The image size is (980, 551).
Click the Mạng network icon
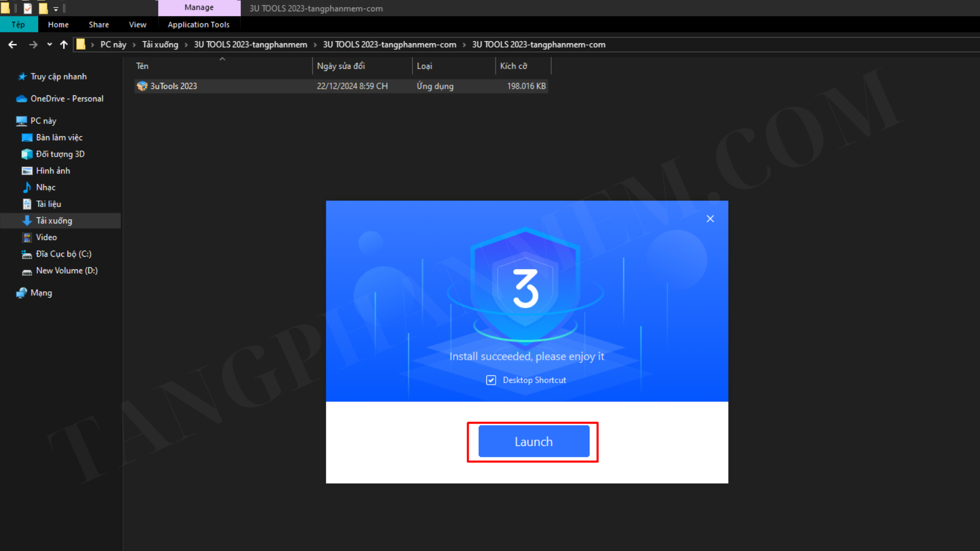coord(21,293)
